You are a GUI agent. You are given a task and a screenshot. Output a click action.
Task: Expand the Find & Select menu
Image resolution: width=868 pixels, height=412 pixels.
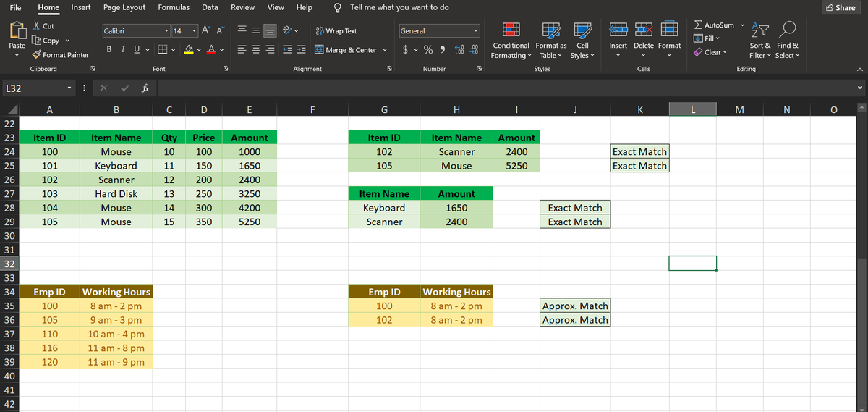click(787, 41)
